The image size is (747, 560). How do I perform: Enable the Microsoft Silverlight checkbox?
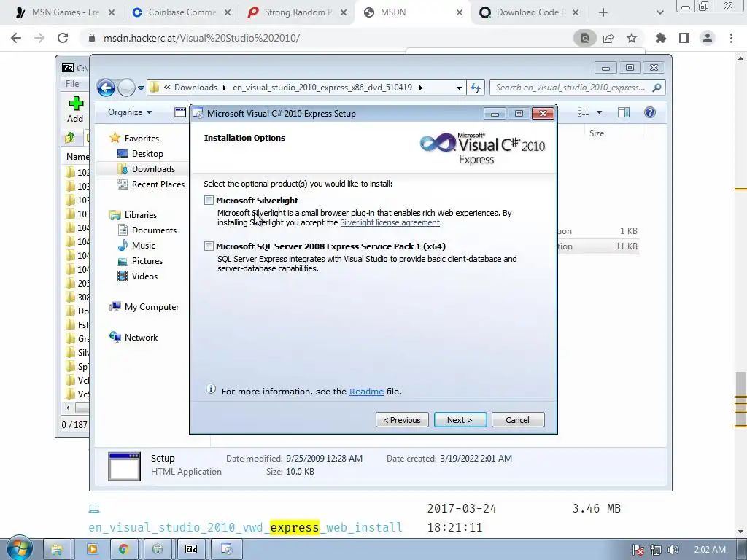pyautogui.click(x=209, y=201)
